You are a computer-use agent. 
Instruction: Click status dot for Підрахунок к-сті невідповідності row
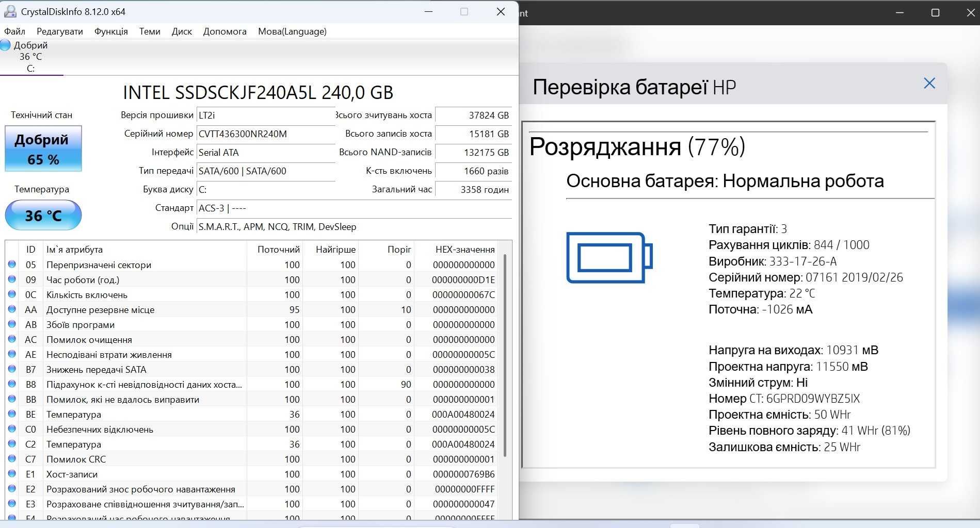[12, 384]
